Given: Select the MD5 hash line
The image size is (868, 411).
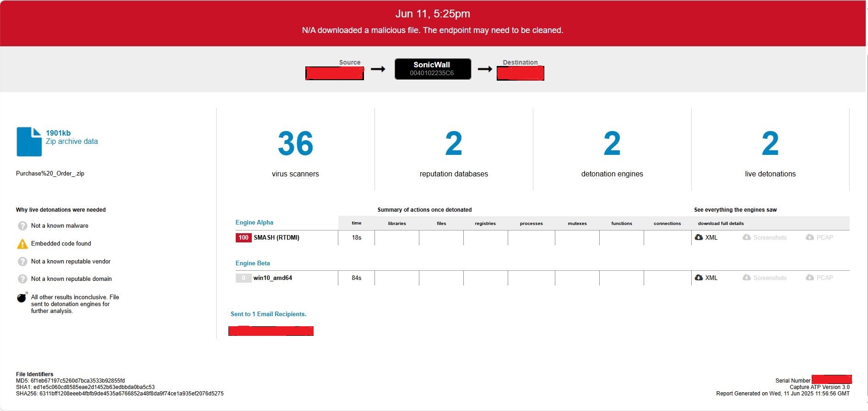Looking at the screenshot, I should 71,381.
